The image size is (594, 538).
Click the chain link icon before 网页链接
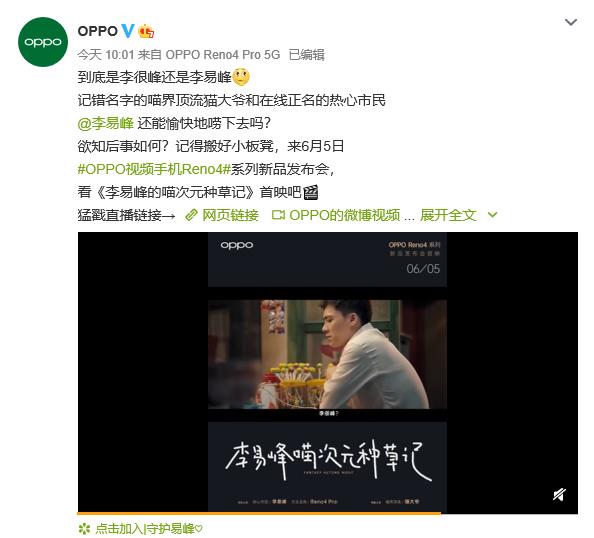point(191,215)
